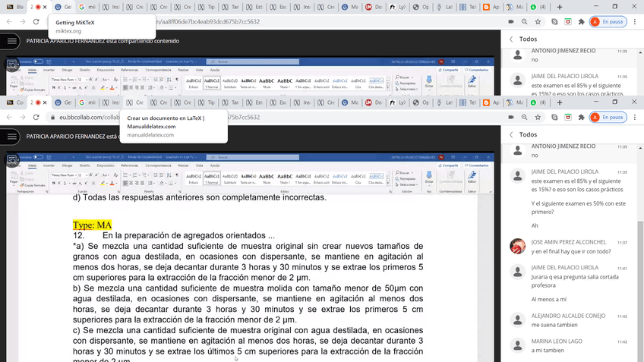Image resolution: width=644 pixels, height=362 pixels.
Task: Click the camera icon in the address bar
Action: [510, 118]
